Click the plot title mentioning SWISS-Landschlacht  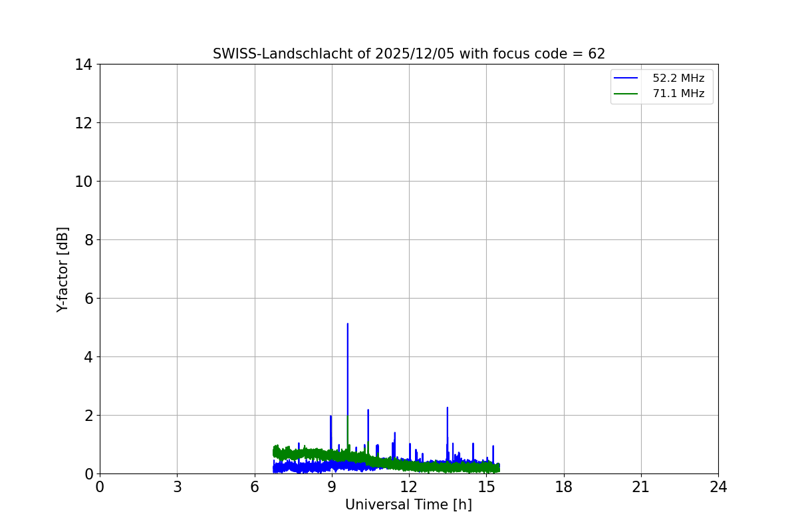pos(409,54)
